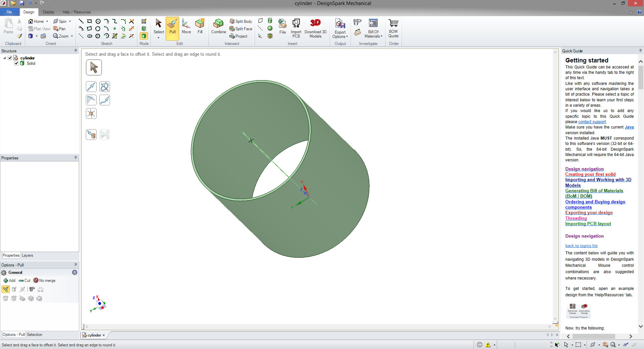The width and height of the screenshot is (644, 349).
Task: Click Import PCB icon
Action: [x=296, y=23]
